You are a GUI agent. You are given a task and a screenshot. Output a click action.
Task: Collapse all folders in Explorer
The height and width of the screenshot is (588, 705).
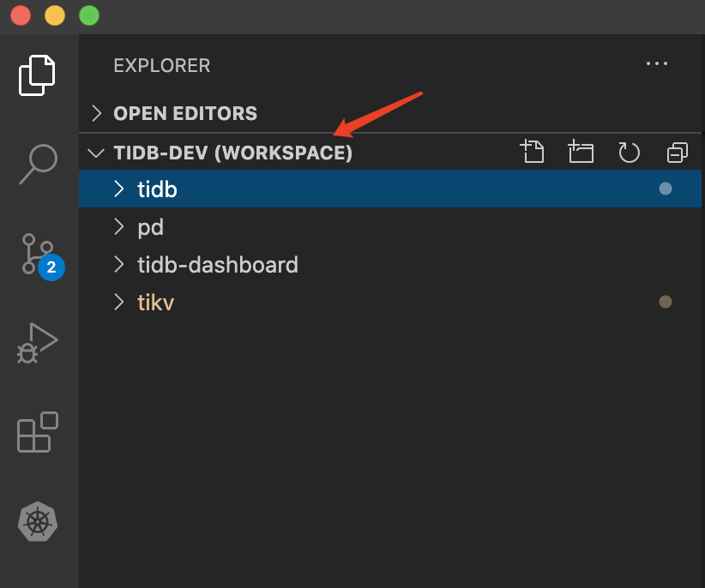point(678,153)
